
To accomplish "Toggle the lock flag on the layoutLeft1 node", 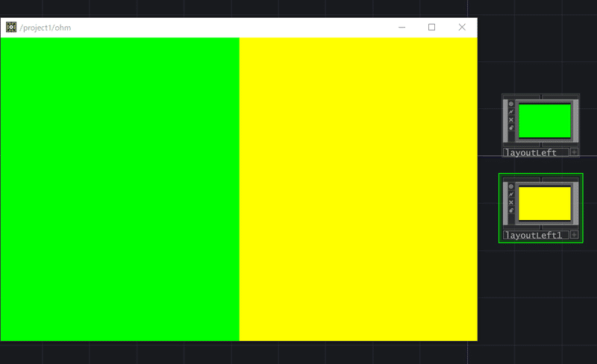I will (511, 210).
